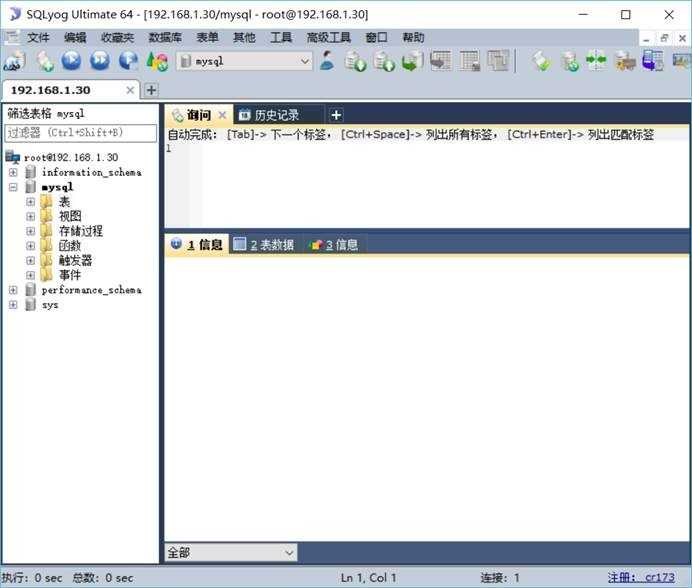Click the restore from SQL dump icon
The image size is (692, 588).
pos(412,61)
